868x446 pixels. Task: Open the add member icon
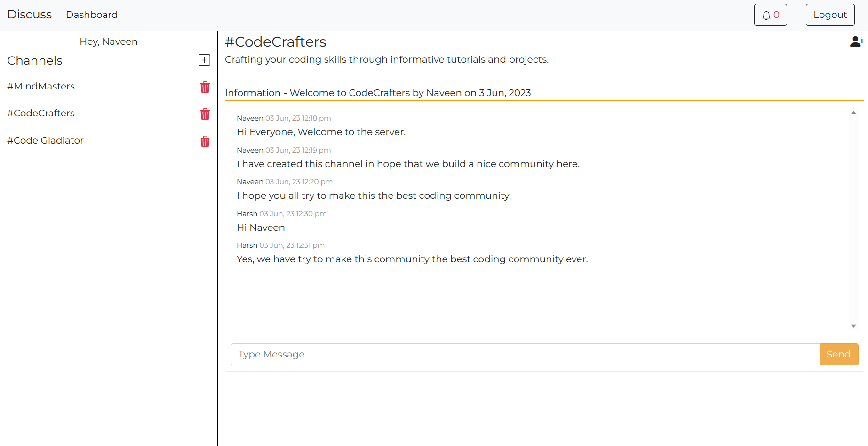point(857,42)
